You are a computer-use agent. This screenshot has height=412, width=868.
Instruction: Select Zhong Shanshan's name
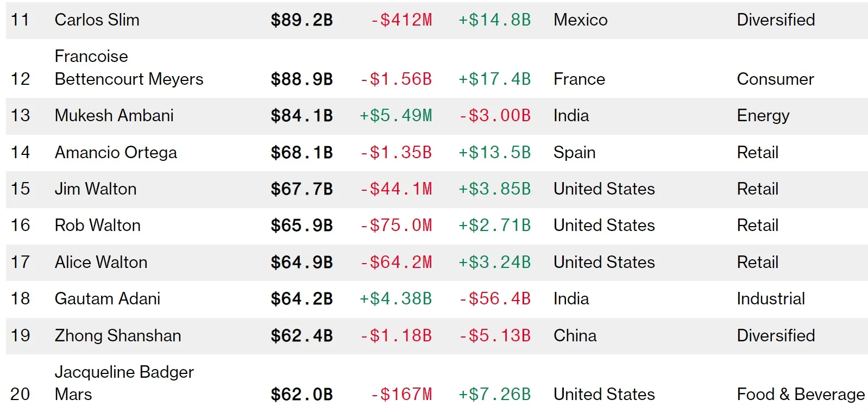pos(118,336)
